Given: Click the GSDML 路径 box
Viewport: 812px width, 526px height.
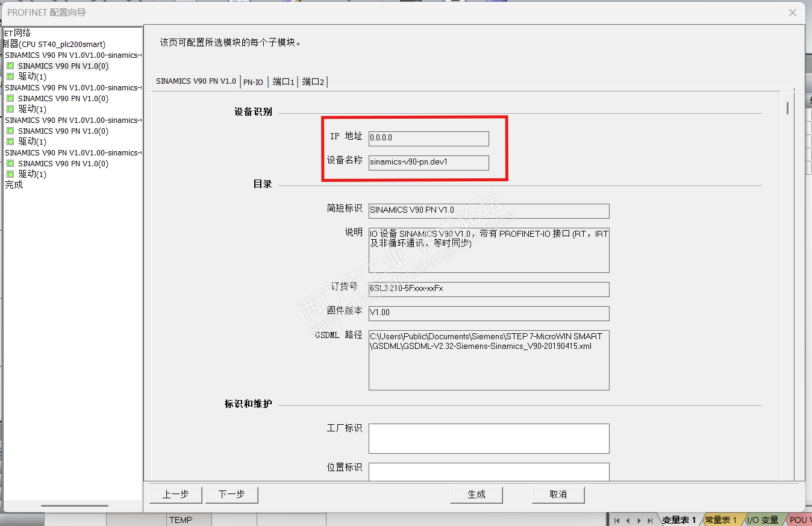Looking at the screenshot, I should coord(489,360).
